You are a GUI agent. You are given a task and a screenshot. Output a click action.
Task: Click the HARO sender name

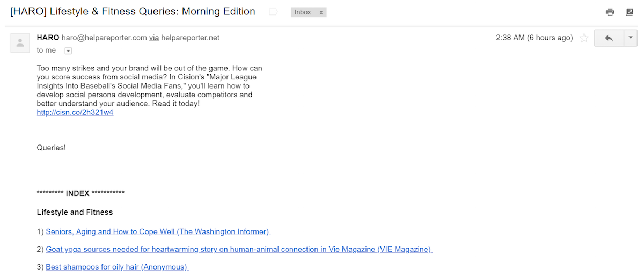[x=48, y=38]
